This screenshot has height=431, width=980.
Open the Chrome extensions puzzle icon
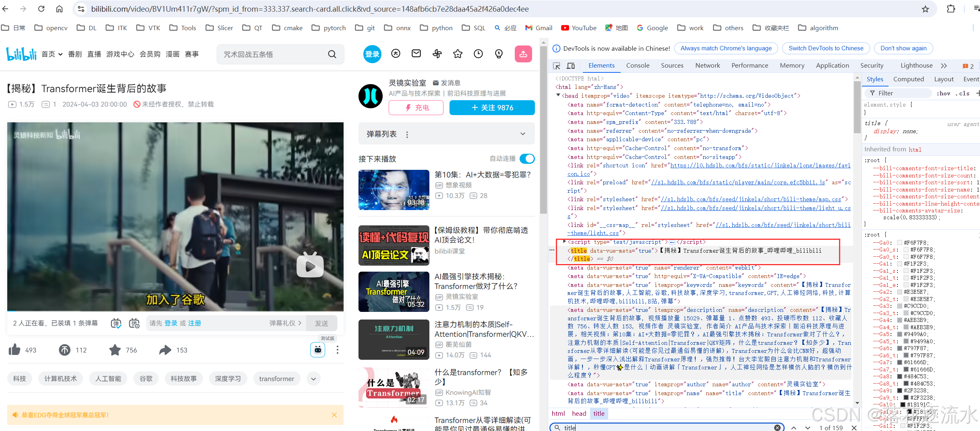coord(951,9)
